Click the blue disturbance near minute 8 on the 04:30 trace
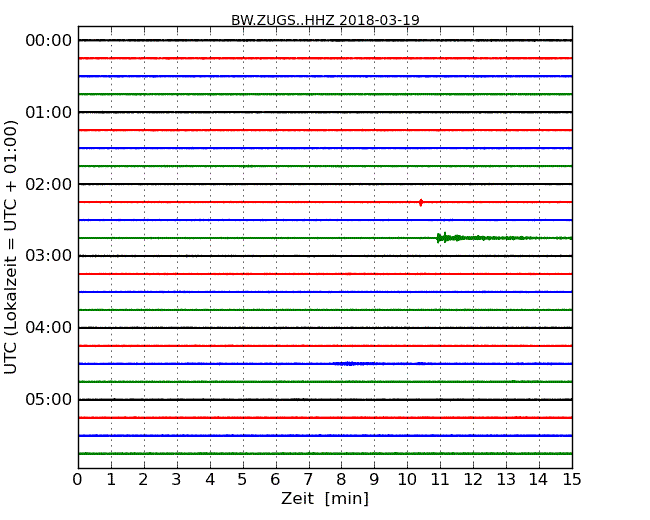This screenshot has height=520, width=650. coord(350,364)
